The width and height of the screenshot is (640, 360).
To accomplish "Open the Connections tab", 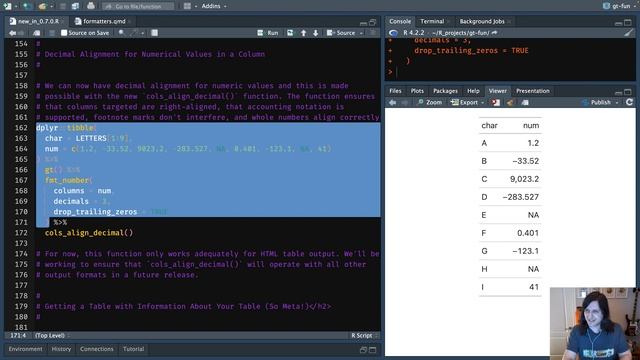I will point(97,349).
